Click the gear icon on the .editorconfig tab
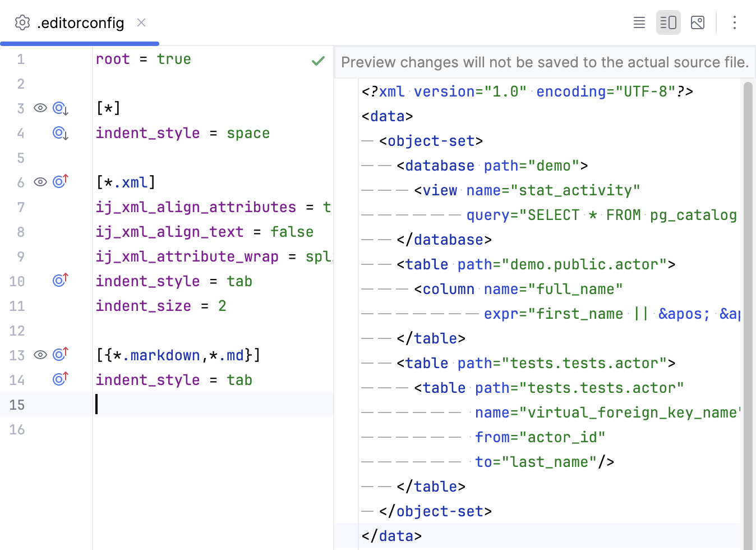The width and height of the screenshot is (756, 550). 22,22
